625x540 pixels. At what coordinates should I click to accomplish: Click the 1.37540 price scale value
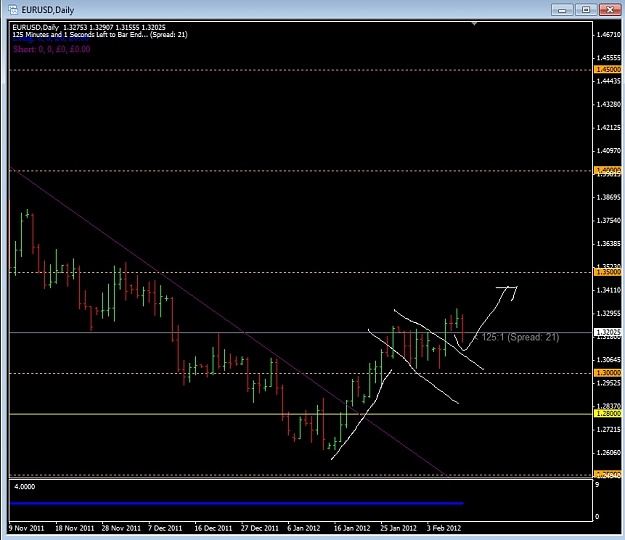608,220
